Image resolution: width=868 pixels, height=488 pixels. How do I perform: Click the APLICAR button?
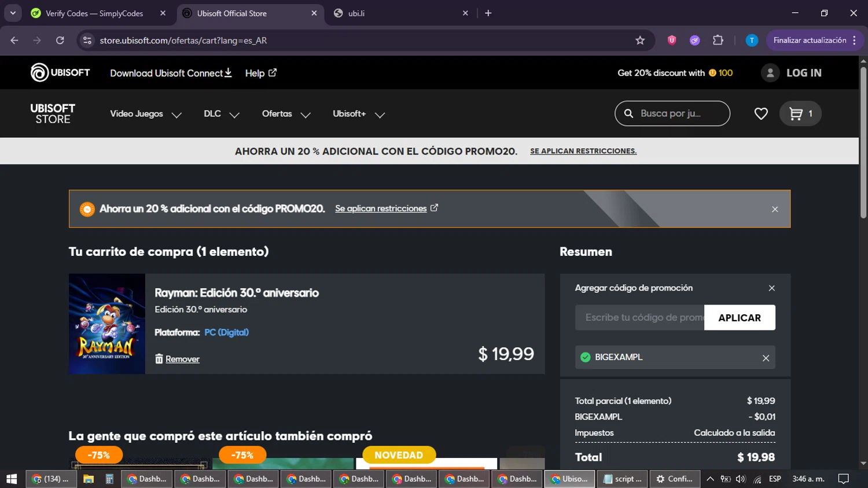pos(740,318)
